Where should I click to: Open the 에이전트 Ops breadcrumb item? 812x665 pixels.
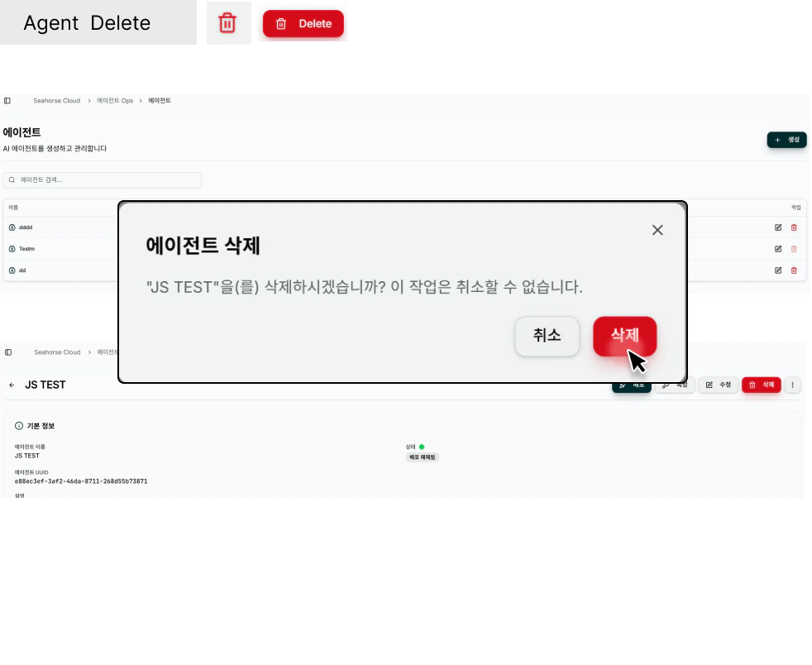(x=113, y=100)
